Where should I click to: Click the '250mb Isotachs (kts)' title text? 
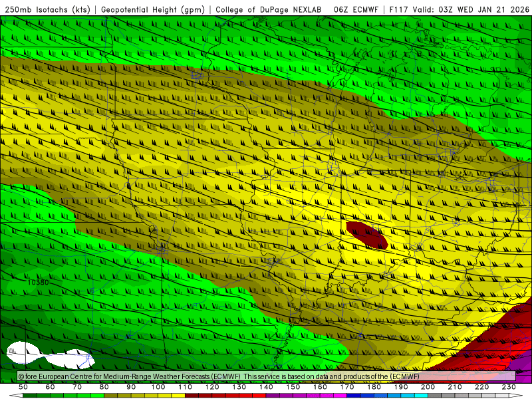pos(47,9)
